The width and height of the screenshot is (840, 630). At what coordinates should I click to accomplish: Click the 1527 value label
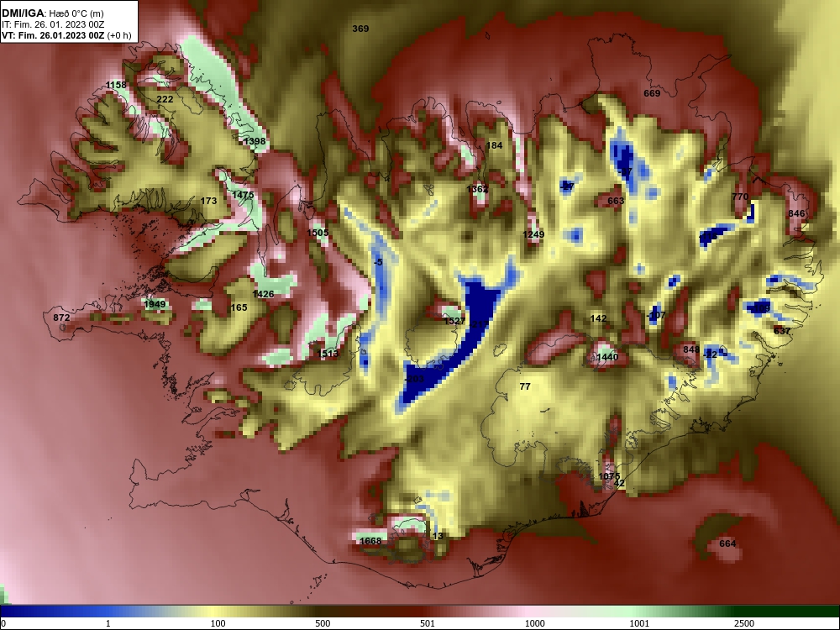[x=454, y=321]
